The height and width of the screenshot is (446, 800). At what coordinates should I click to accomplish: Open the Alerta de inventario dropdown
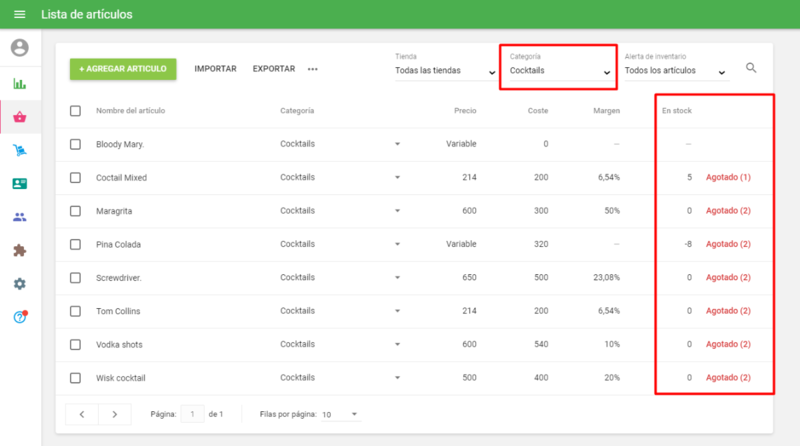[x=675, y=72]
